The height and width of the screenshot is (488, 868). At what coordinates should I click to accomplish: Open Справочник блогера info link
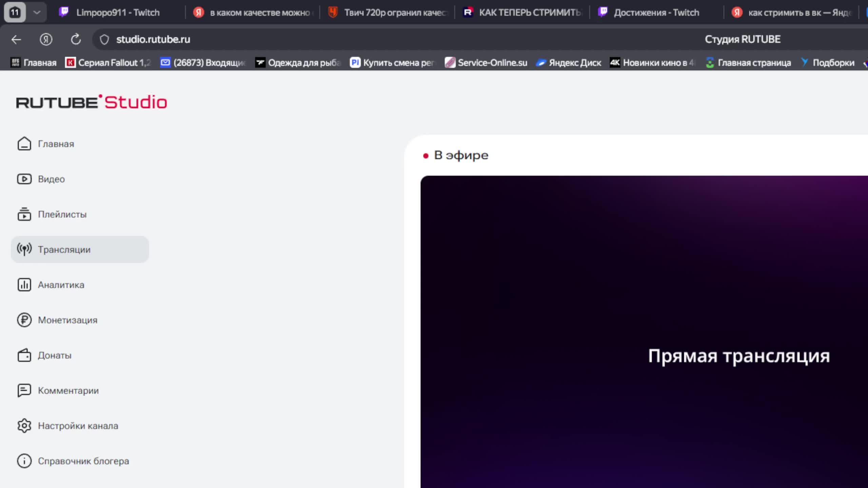click(83, 461)
